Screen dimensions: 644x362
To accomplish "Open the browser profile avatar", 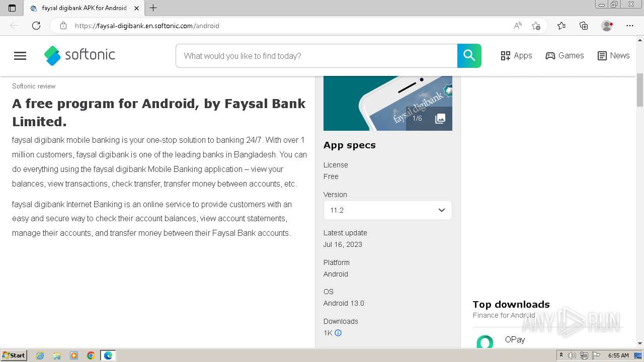I will (x=607, y=26).
